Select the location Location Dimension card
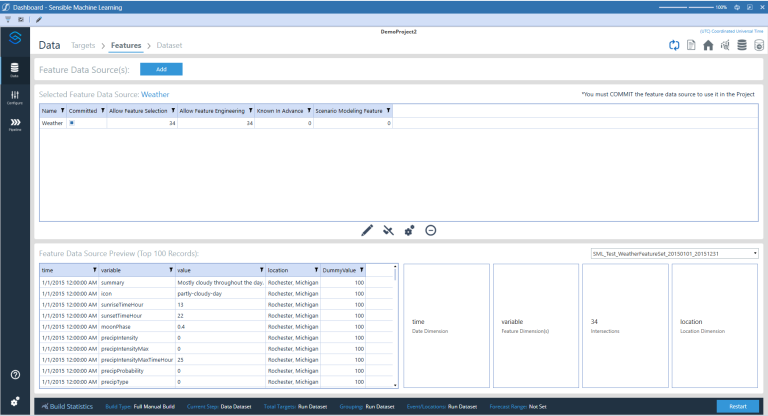This screenshot has height=416, width=768. [x=715, y=326]
